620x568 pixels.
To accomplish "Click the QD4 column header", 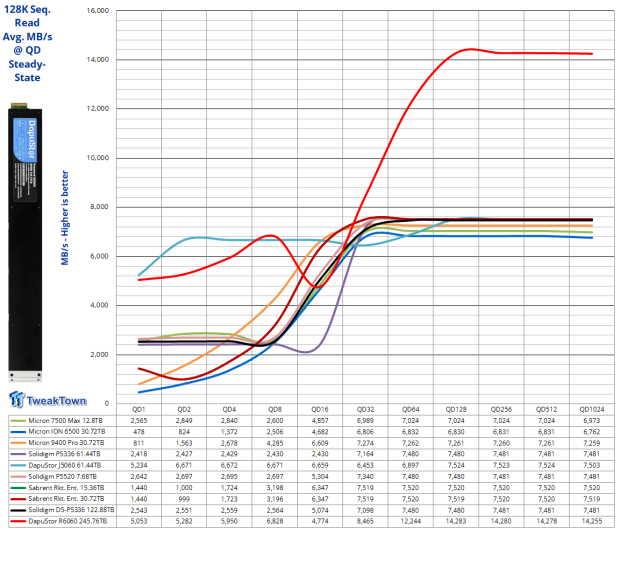I will click(x=229, y=409).
